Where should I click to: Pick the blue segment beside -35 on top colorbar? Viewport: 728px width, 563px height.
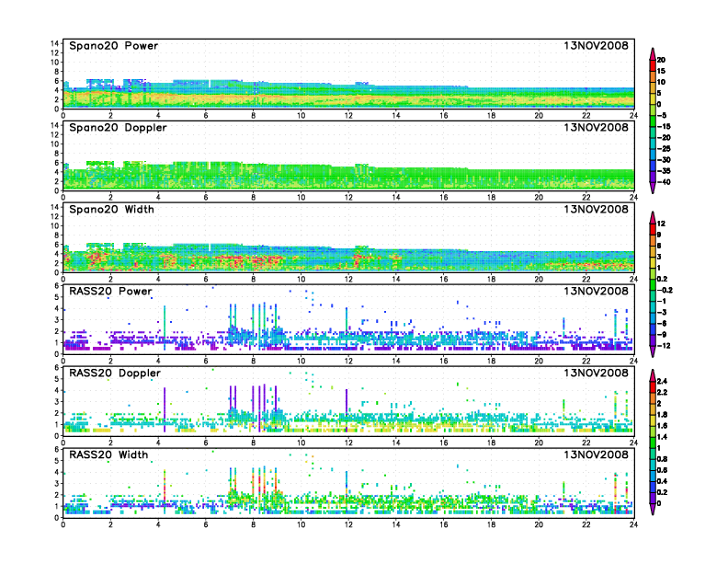653,166
